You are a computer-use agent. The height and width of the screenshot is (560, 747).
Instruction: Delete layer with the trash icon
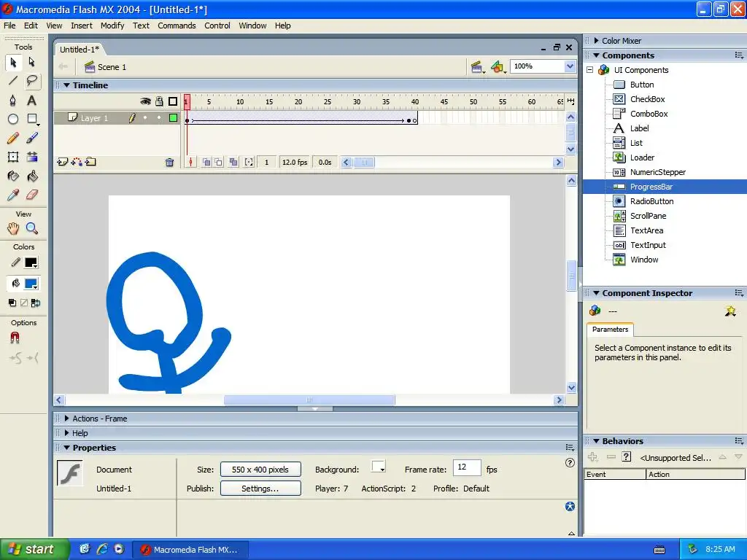pos(169,163)
